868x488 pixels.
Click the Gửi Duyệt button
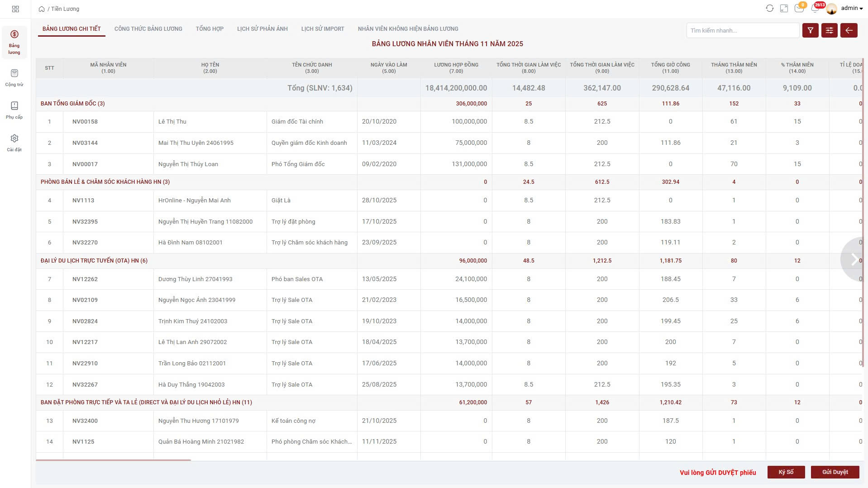[x=835, y=472]
